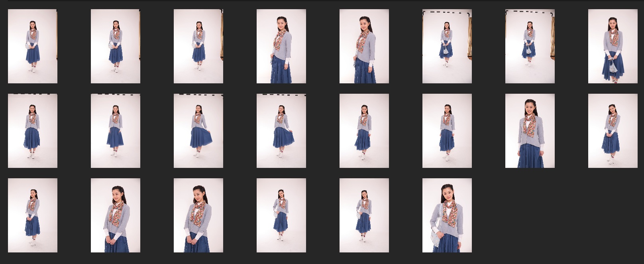Select the seventh middle-row half-body close-up

[x=530, y=131]
